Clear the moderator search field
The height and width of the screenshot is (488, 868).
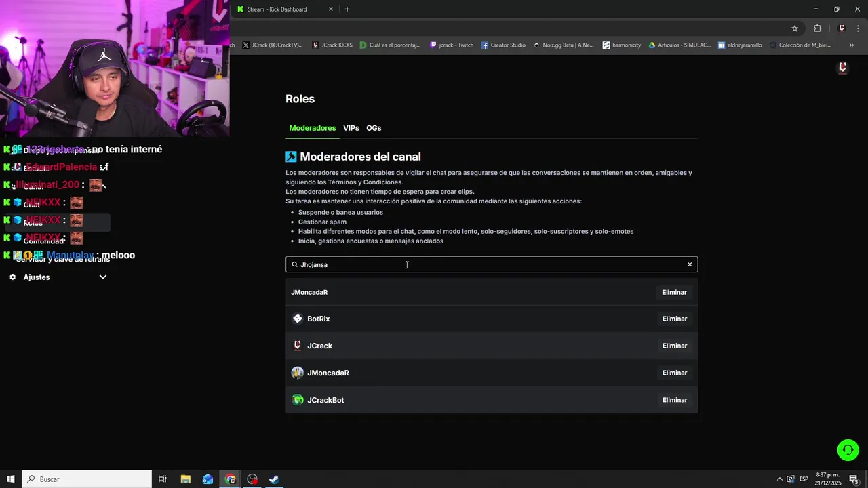click(690, 264)
